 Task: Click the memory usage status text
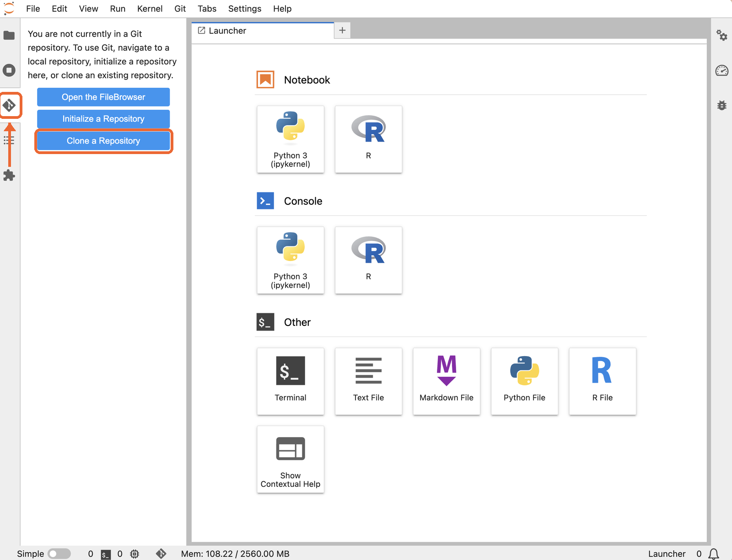coord(235,554)
